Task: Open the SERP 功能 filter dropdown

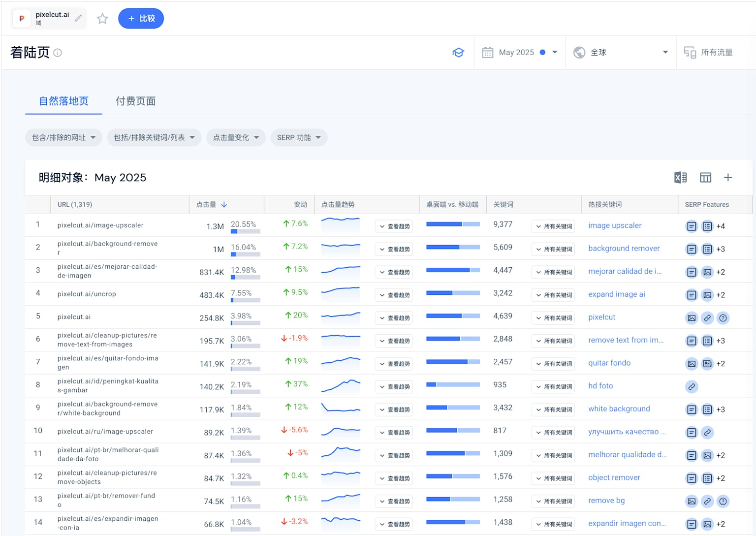Action: coord(299,138)
